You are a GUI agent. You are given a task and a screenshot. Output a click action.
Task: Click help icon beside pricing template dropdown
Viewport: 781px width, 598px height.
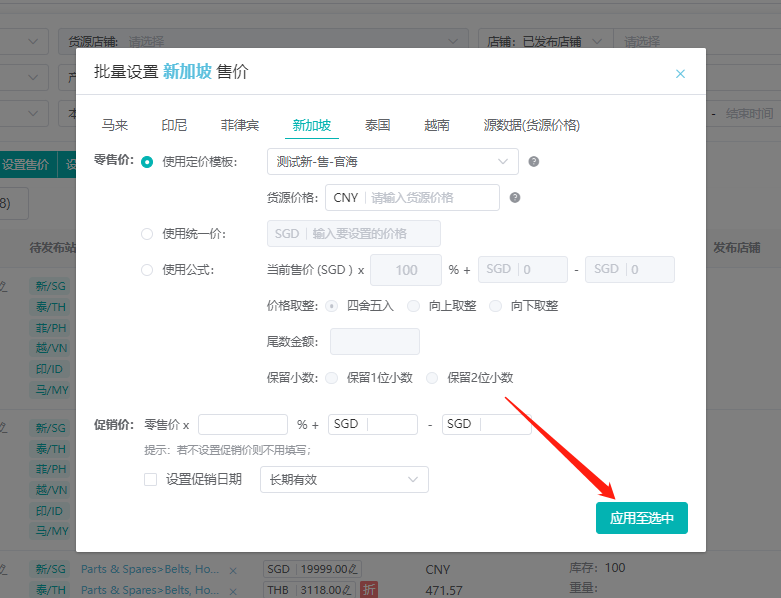[x=534, y=162]
